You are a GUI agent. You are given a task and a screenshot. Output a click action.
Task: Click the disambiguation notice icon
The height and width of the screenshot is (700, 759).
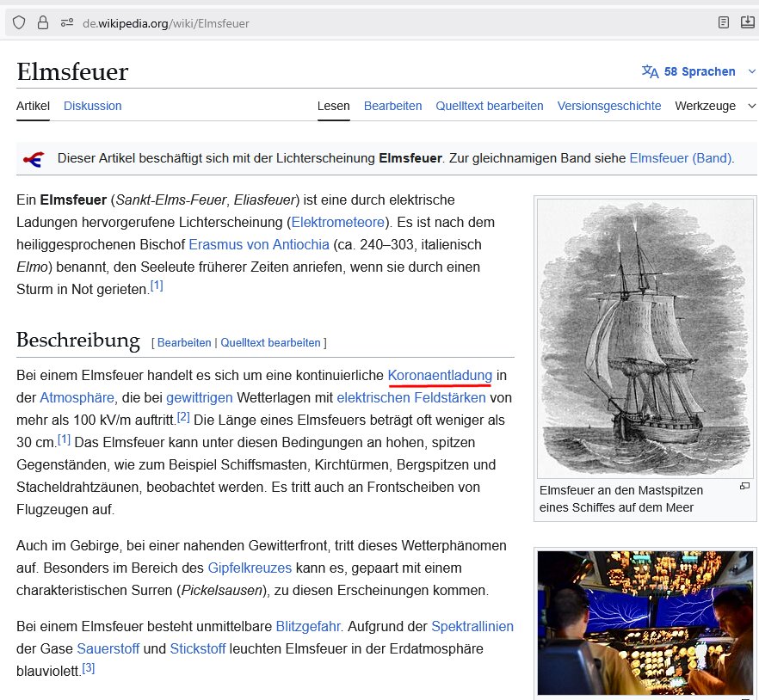click(34, 158)
